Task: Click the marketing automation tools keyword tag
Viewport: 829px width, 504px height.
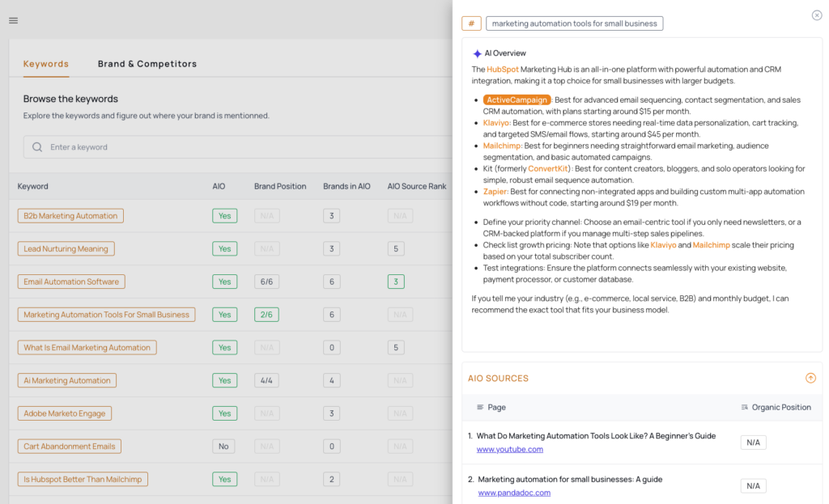Action: coord(574,23)
